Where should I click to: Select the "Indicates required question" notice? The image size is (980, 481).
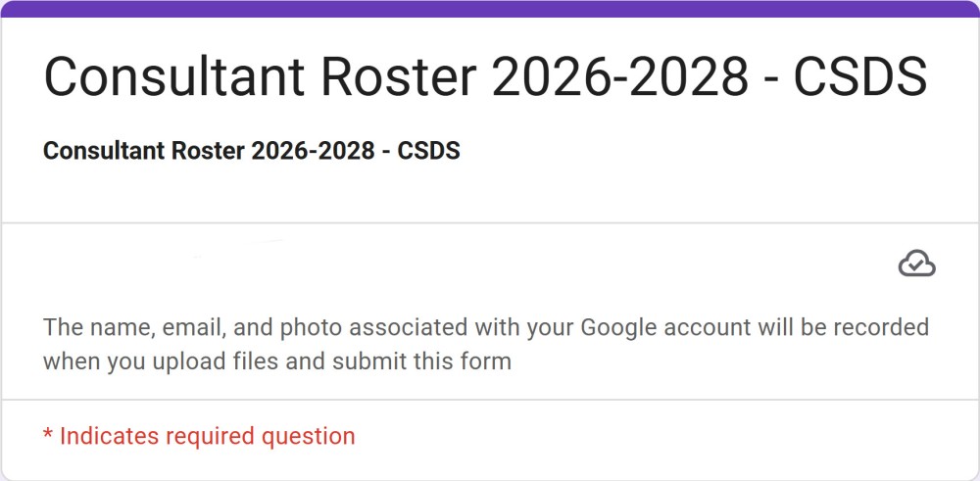tap(207, 436)
